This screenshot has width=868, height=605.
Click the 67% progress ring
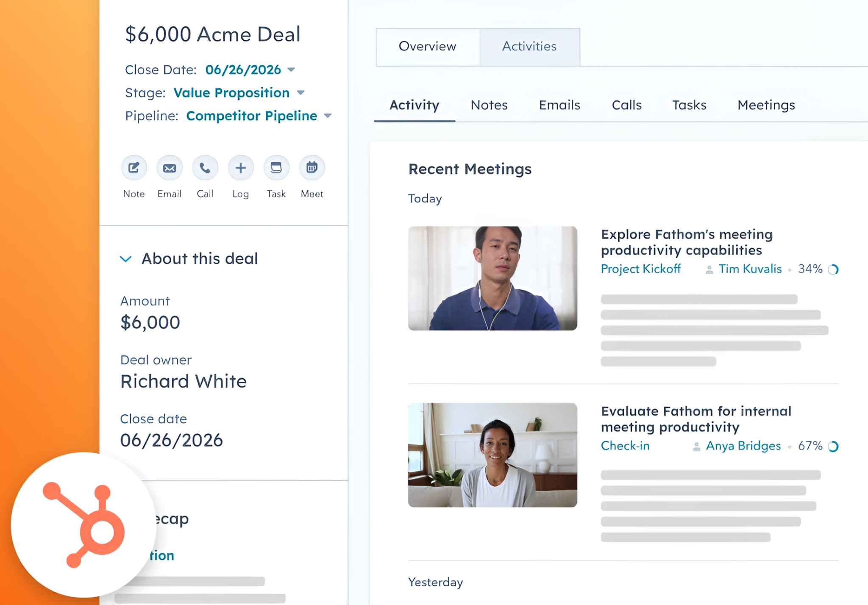click(x=833, y=447)
